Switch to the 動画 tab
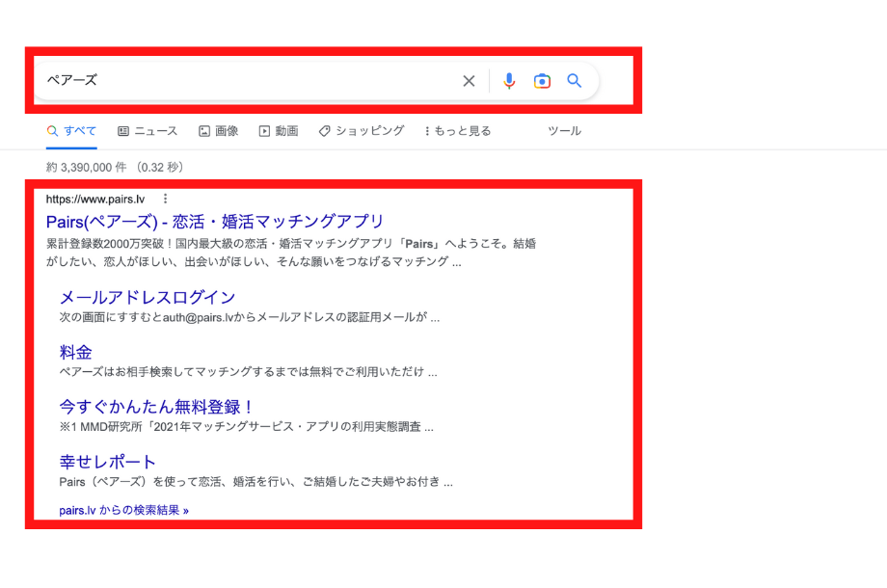Viewport: 887px width, 588px height. 279,131
